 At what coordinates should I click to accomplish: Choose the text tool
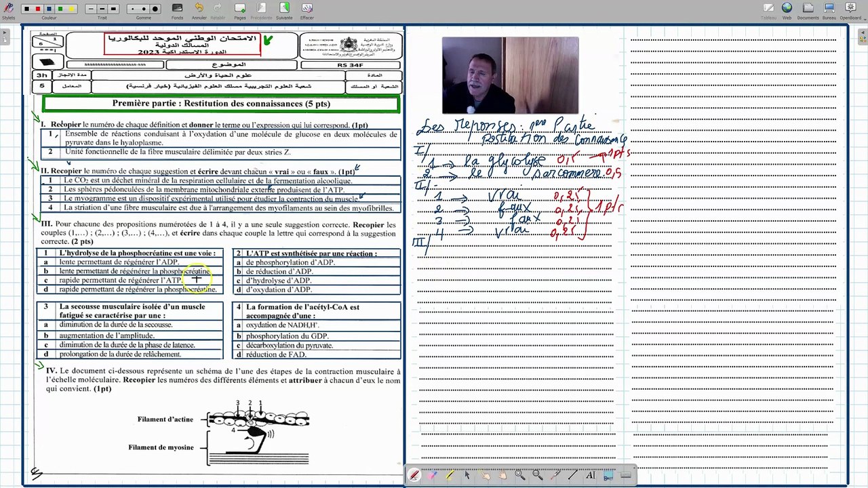pyautogui.click(x=591, y=475)
